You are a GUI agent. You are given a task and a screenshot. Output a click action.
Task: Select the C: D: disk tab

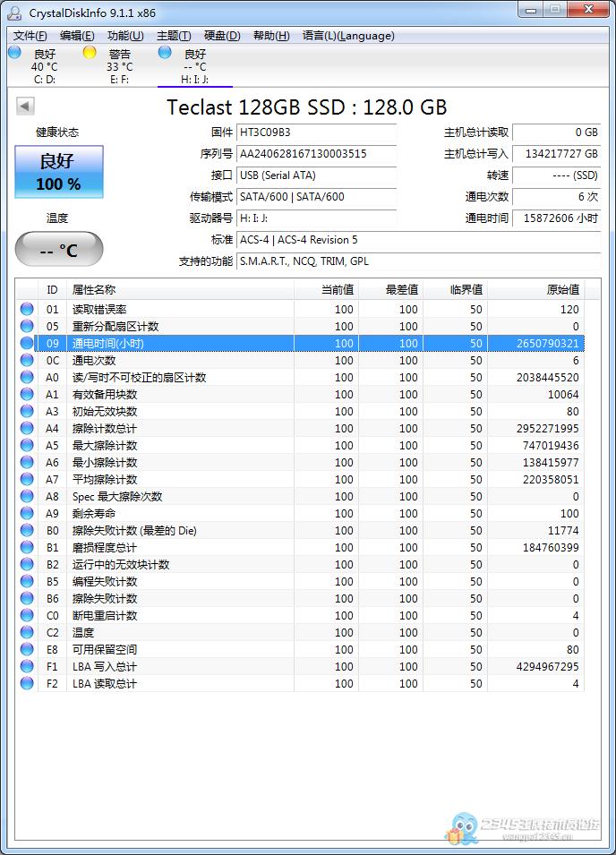(x=44, y=66)
